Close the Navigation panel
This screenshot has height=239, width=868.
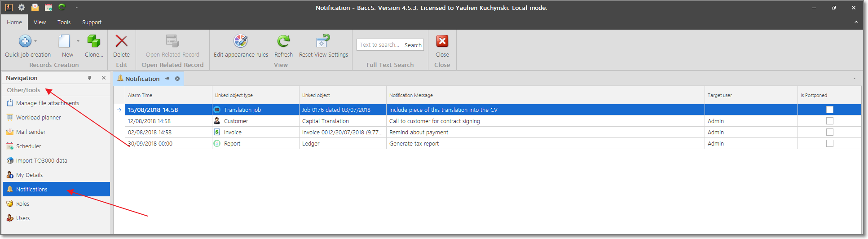(104, 78)
